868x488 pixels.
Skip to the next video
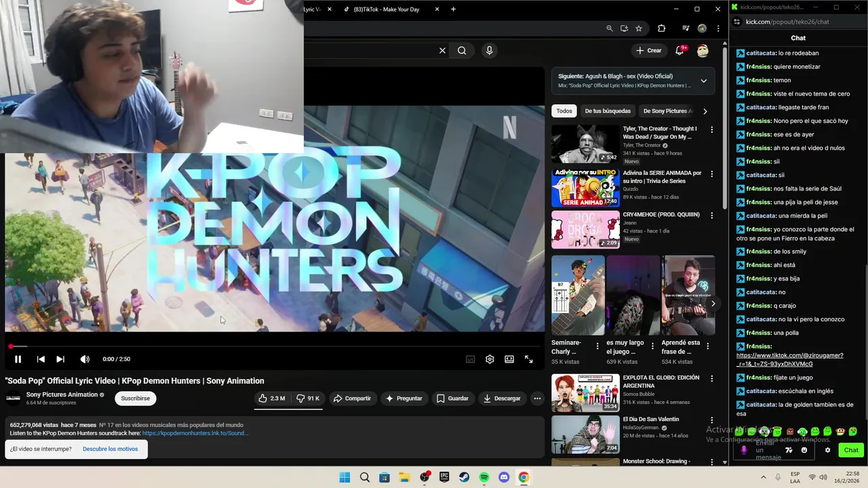coord(60,359)
